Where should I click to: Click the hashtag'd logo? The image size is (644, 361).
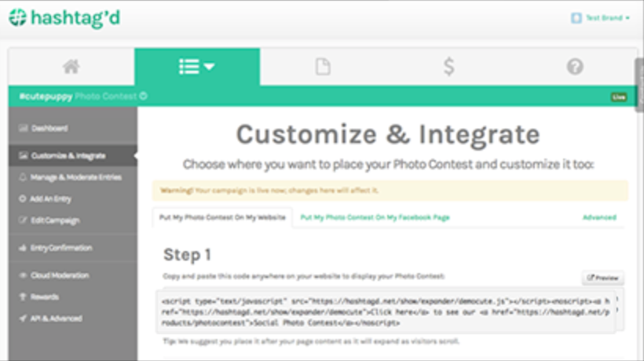click(x=64, y=18)
